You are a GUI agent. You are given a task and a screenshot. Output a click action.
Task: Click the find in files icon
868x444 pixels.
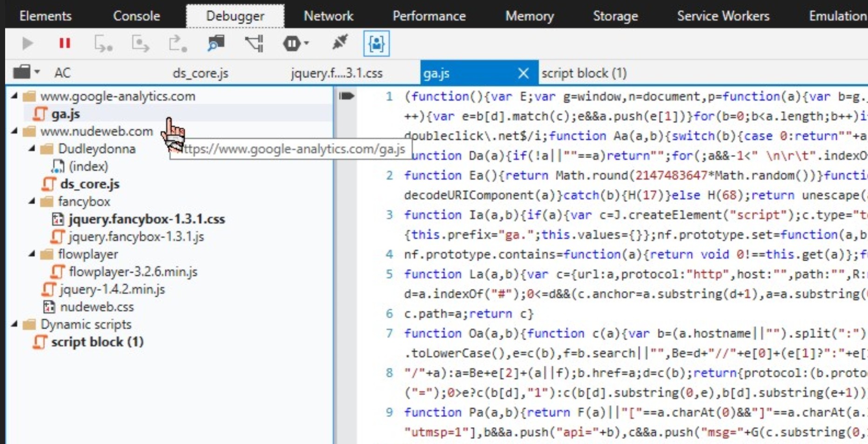(x=215, y=44)
